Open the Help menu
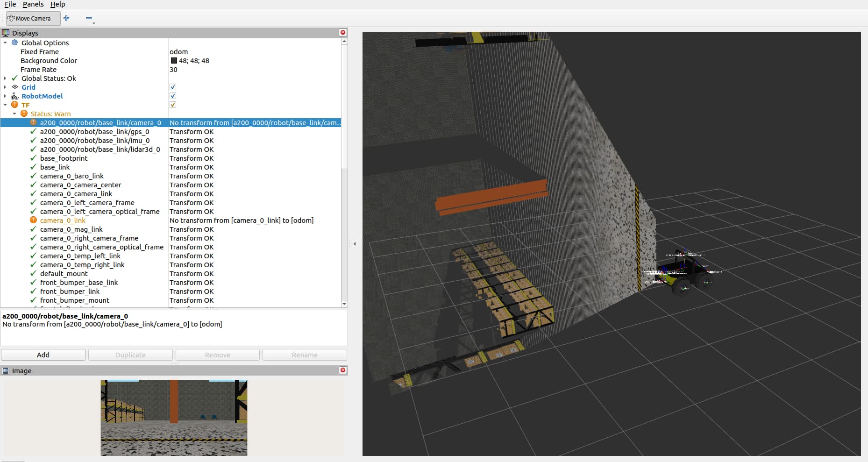This screenshot has width=868, height=462. click(x=58, y=4)
